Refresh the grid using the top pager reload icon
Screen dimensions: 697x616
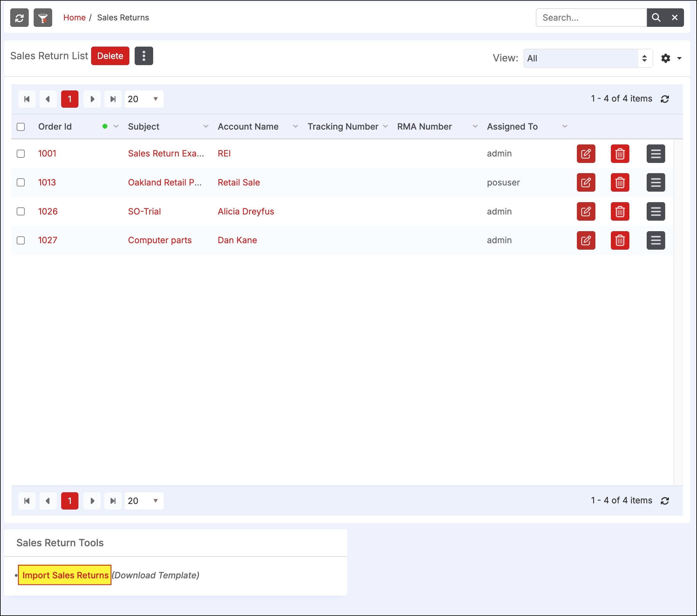[665, 99]
